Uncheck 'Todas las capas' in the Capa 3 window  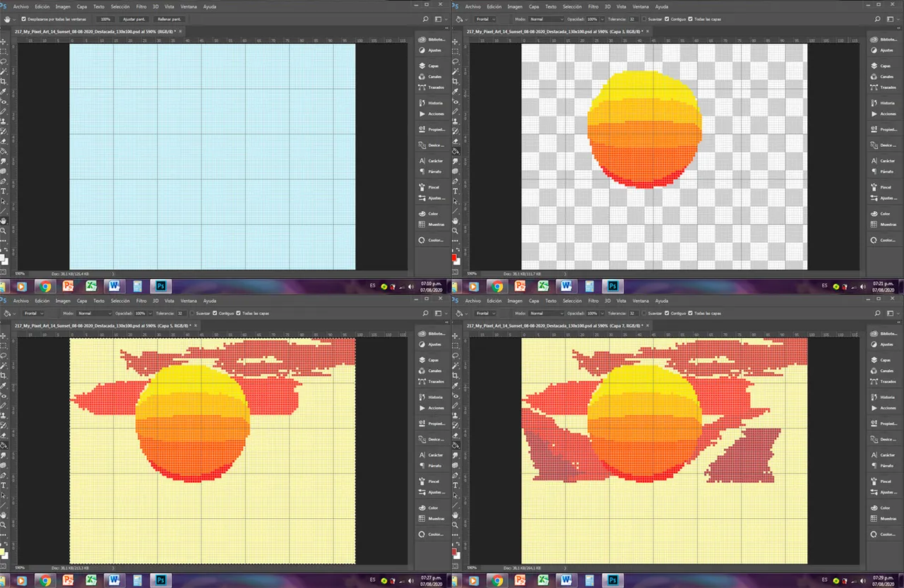click(691, 19)
